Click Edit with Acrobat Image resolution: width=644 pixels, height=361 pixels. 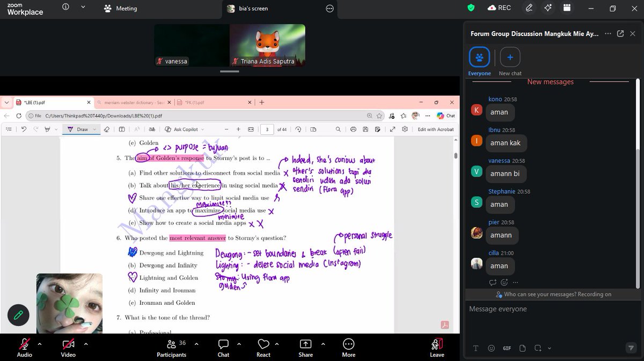pos(436,129)
